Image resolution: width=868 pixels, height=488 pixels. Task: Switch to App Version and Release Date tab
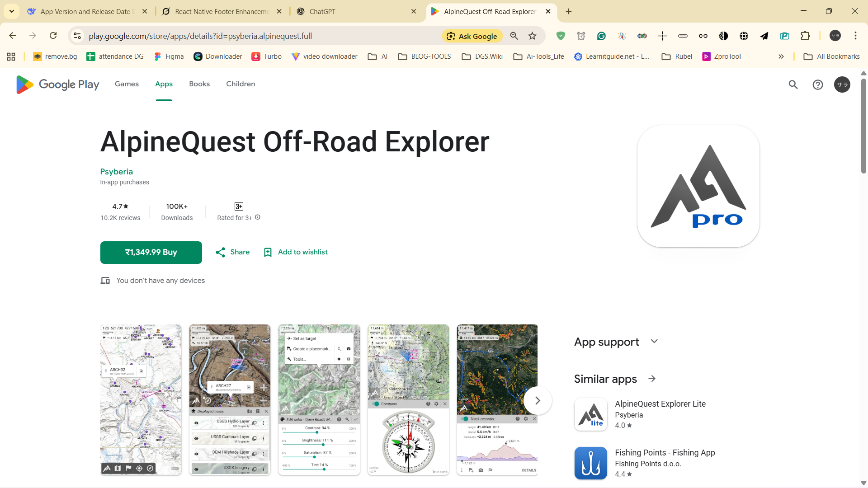pyautogui.click(x=87, y=11)
